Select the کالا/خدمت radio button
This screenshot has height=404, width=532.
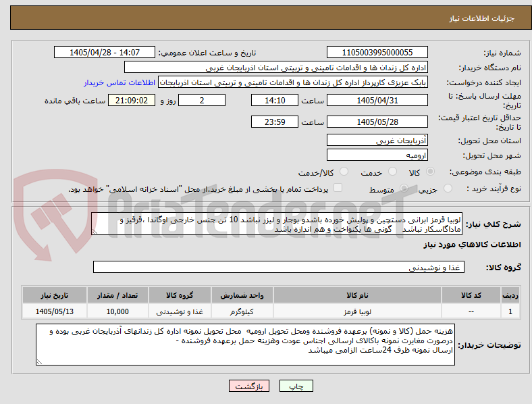344,172
